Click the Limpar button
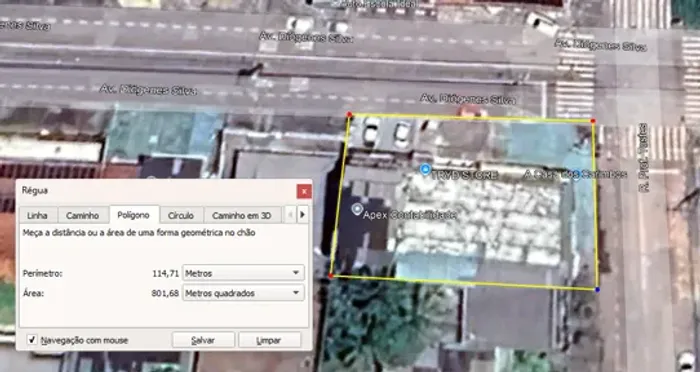 (269, 340)
